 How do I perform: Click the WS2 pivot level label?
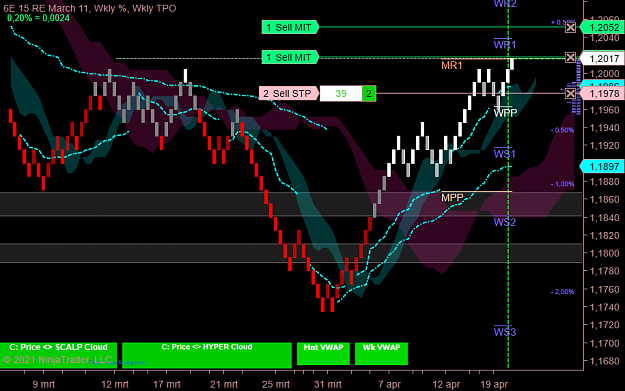505,222
